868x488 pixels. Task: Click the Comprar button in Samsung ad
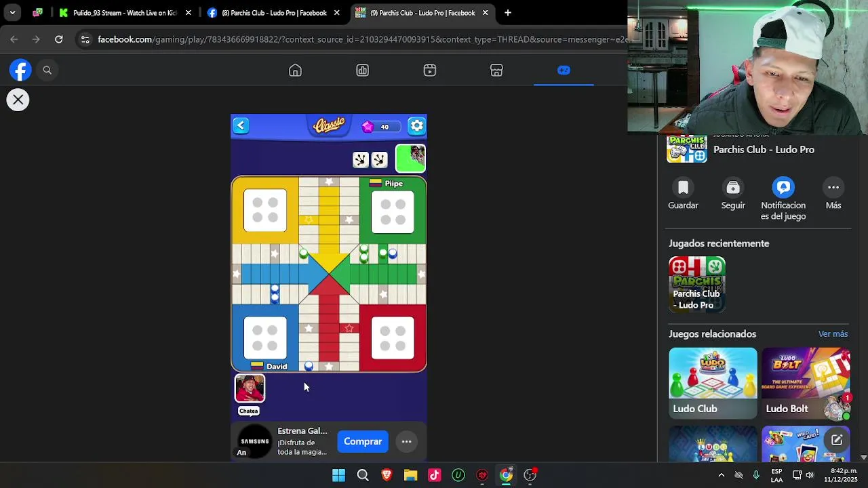[363, 441]
